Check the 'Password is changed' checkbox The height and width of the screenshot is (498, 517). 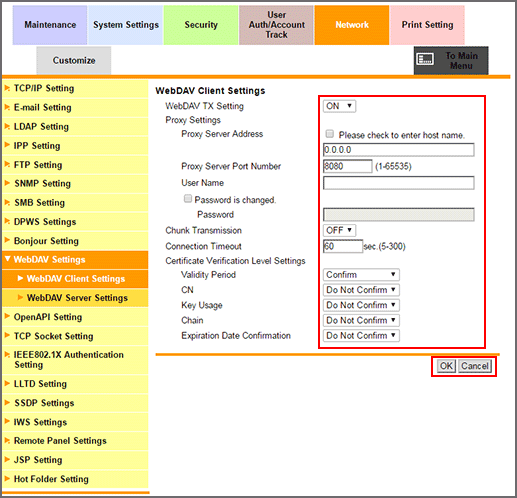click(x=188, y=199)
